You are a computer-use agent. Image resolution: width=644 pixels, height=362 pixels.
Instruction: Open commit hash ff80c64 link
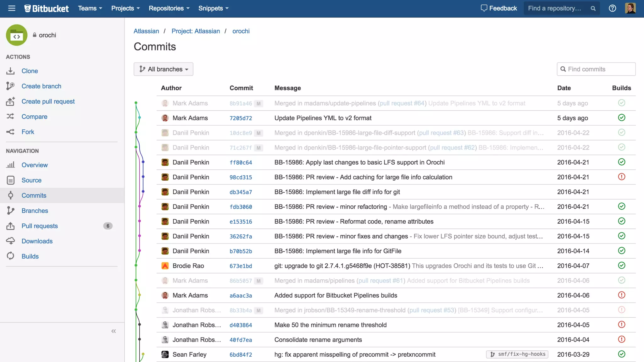click(x=241, y=162)
